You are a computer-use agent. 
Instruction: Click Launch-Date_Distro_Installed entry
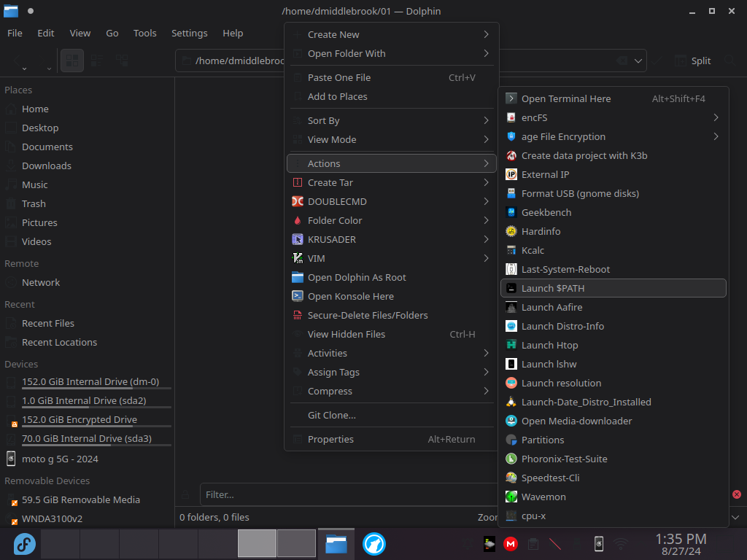pyautogui.click(x=613, y=402)
